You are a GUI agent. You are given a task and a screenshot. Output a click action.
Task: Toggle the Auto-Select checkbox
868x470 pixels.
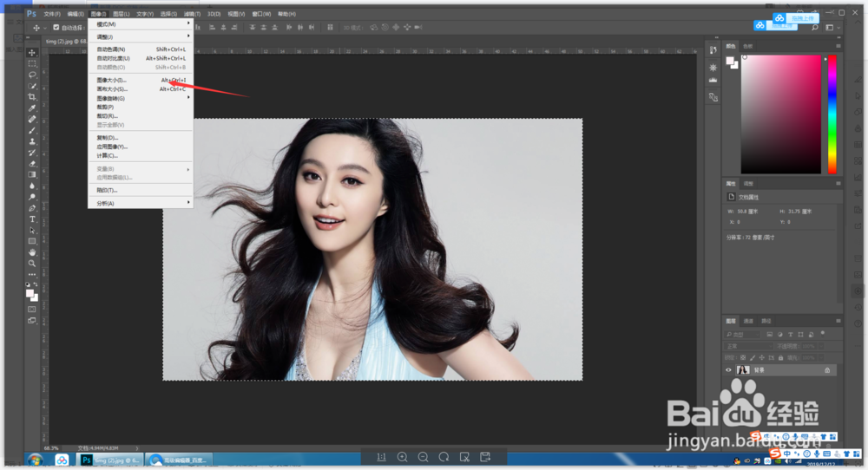(x=56, y=27)
